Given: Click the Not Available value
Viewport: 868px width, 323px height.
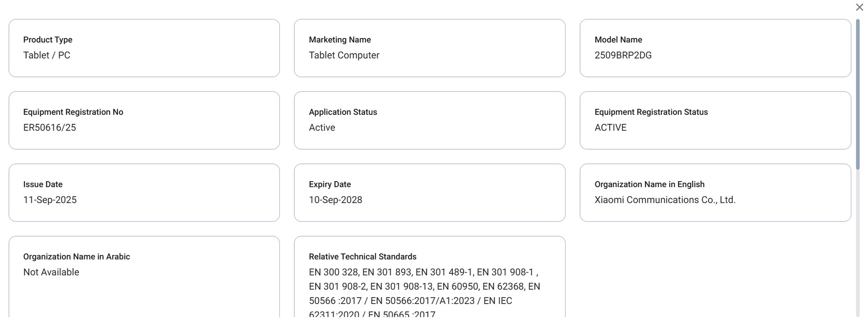Looking at the screenshot, I should point(51,272).
